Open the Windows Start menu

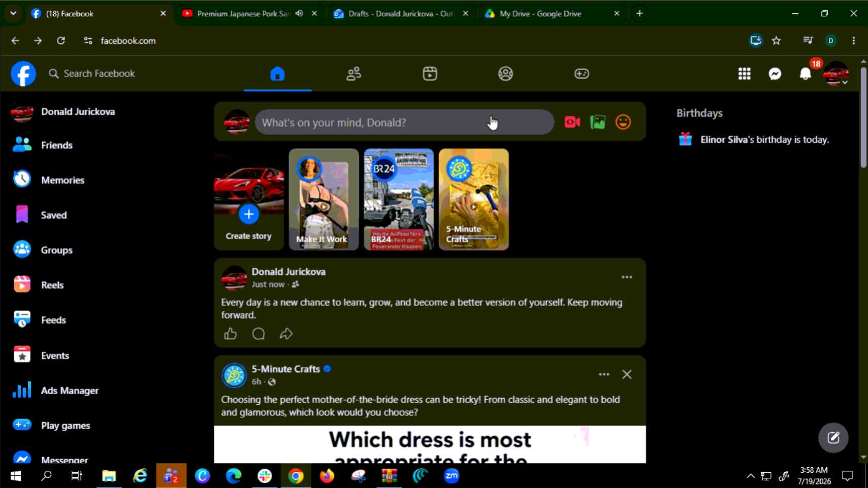16,476
